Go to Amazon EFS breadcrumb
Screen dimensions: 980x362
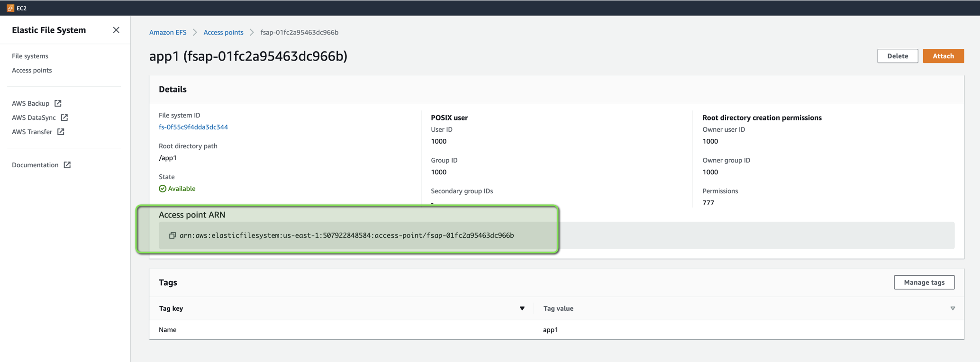point(168,32)
